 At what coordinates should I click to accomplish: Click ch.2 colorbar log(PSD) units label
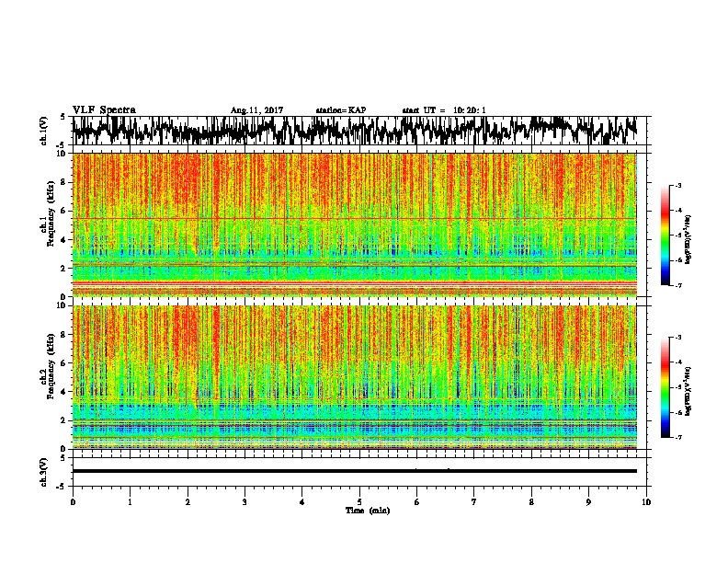[689, 391]
